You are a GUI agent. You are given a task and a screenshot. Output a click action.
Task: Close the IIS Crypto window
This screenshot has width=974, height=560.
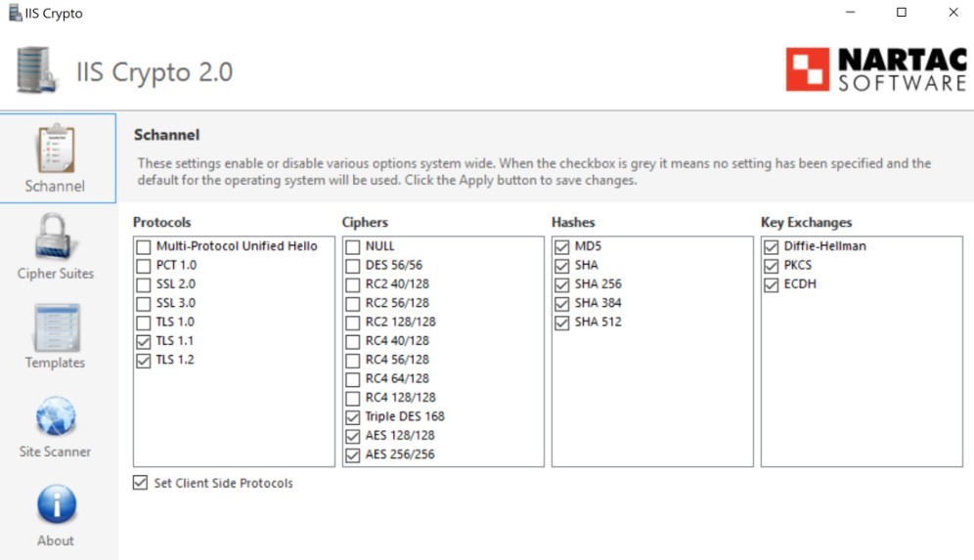pos(952,13)
